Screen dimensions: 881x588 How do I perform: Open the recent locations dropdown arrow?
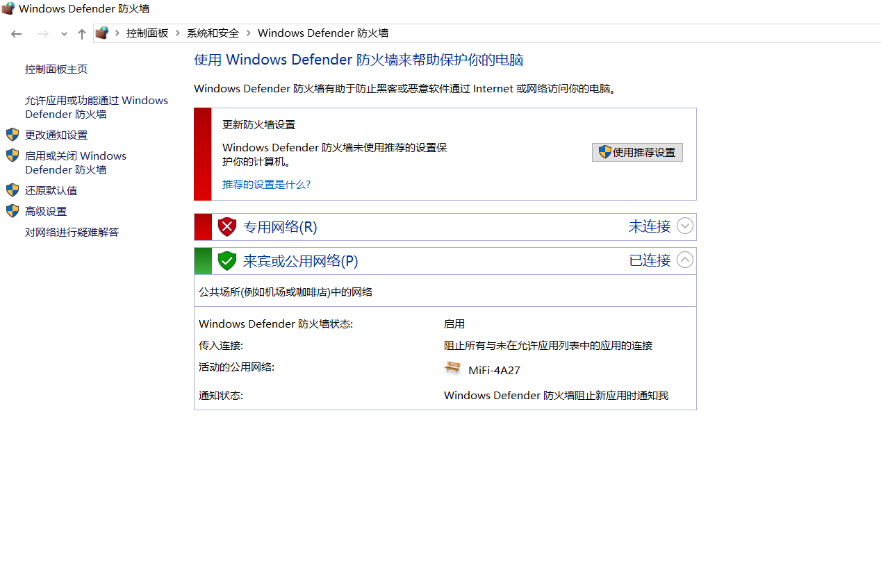point(64,33)
